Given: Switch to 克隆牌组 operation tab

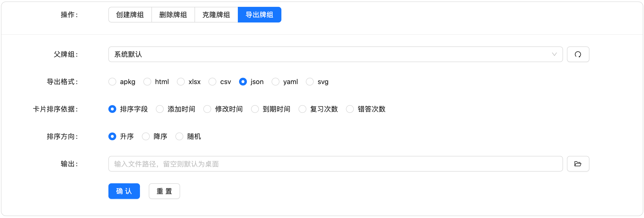Looking at the screenshot, I should pyautogui.click(x=216, y=15).
